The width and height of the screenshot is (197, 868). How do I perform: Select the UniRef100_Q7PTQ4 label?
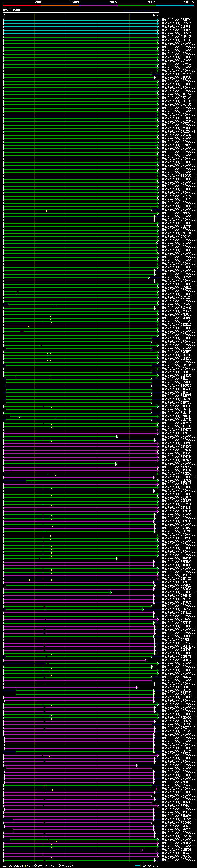pos(176,410)
